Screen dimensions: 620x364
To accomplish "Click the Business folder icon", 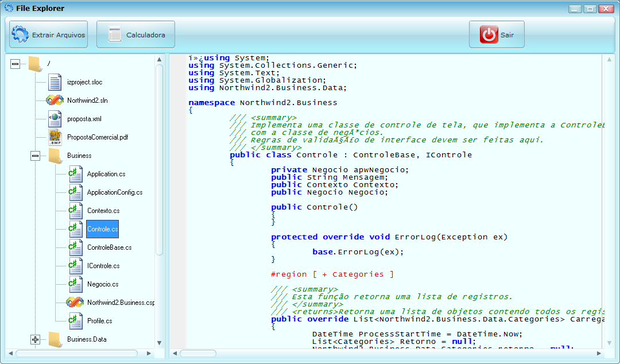I will (x=55, y=156).
